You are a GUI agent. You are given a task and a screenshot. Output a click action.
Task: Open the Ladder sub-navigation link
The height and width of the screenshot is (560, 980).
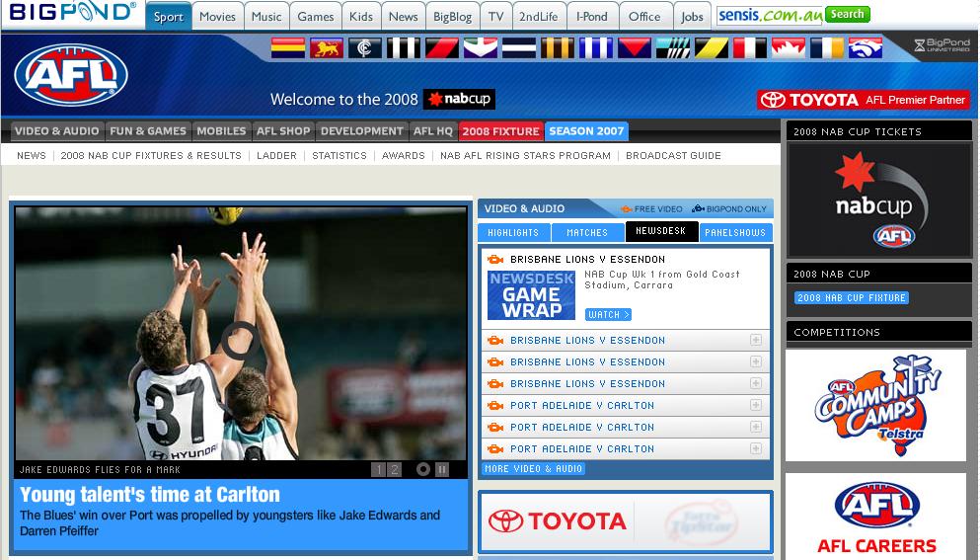[x=277, y=155]
